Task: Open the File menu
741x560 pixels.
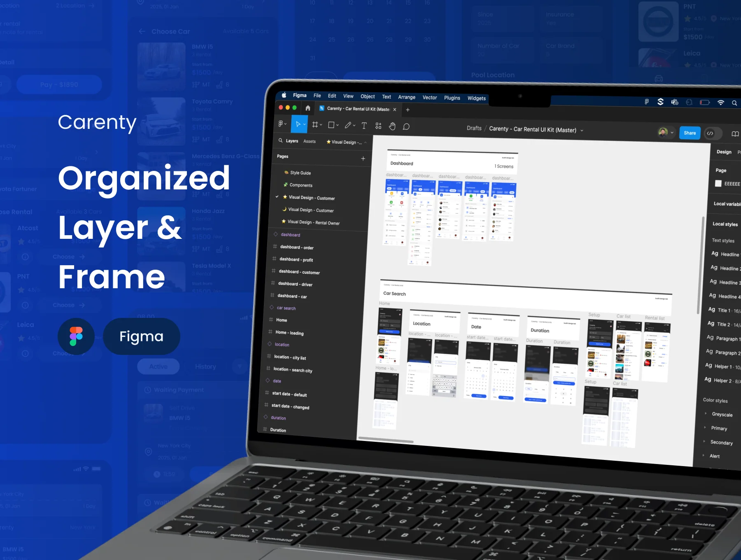Action: [x=317, y=96]
